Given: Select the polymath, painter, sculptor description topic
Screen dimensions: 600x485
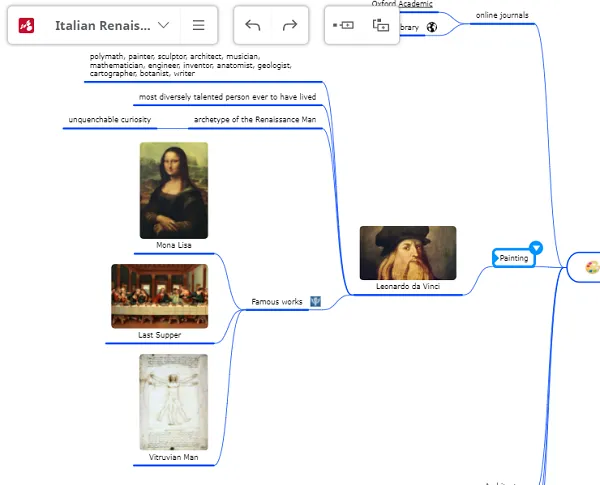Looking at the screenshot, I should click(191, 65).
